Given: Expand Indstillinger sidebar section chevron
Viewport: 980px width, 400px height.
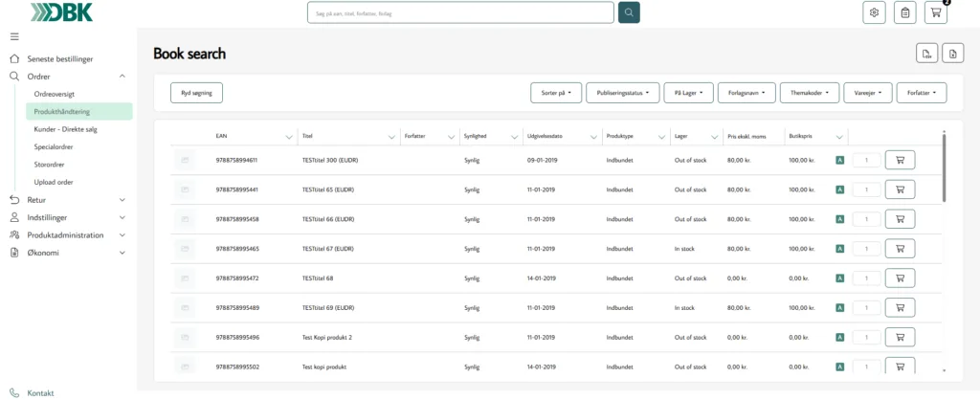Looking at the screenshot, I should (x=122, y=217).
